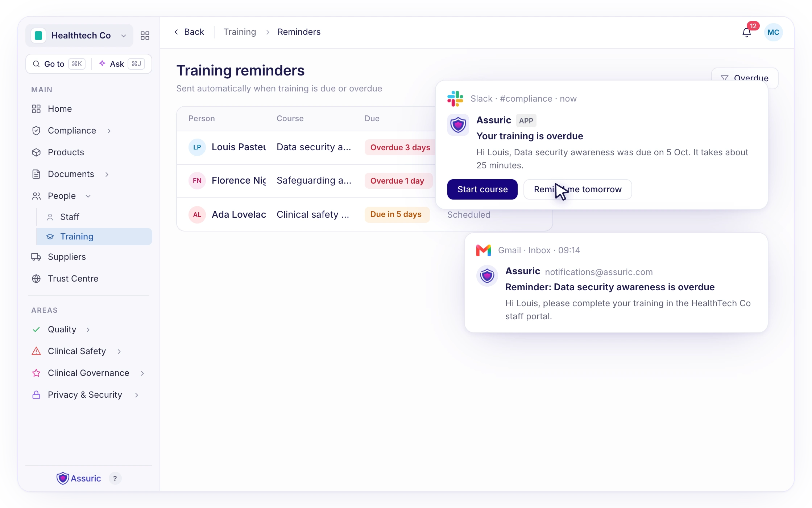Expand the Clinical Governance chevron

[142, 373]
